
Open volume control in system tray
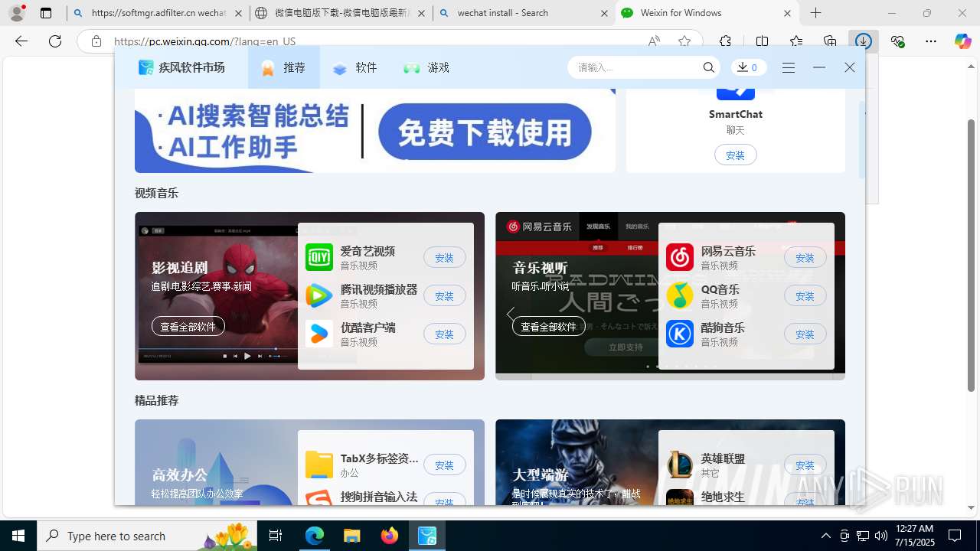click(881, 536)
